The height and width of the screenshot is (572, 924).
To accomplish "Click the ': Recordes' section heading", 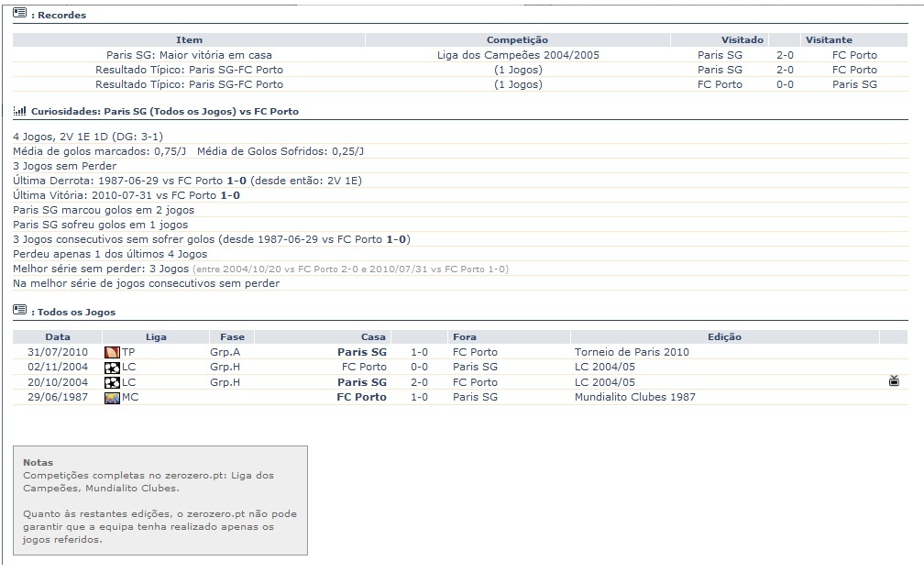I will 59,16.
